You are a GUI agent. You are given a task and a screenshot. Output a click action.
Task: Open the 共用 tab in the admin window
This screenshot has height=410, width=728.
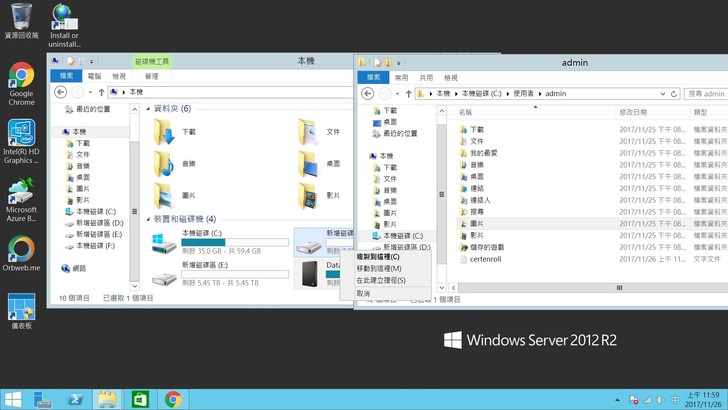(x=426, y=78)
